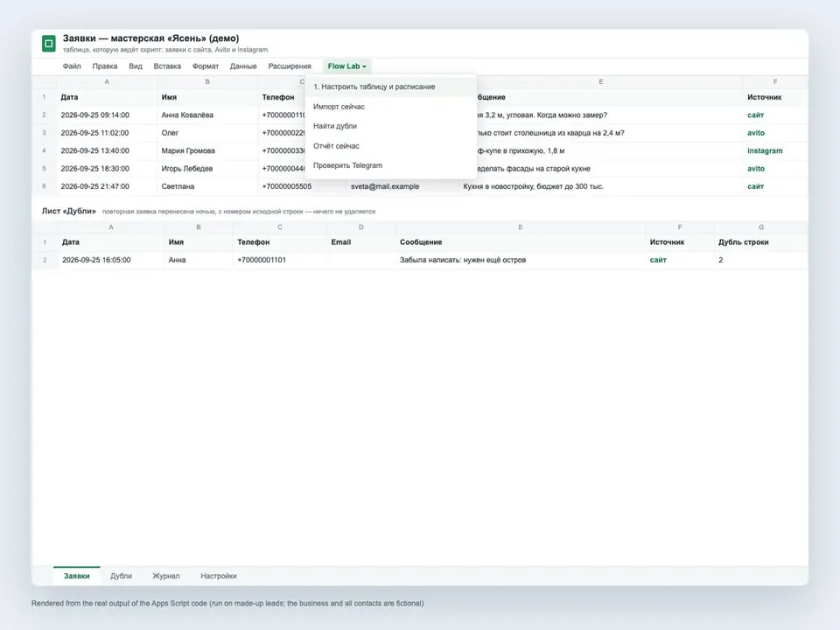Image resolution: width=840 pixels, height=630 pixels.
Task: Select column B header in top table
Action: (207, 82)
